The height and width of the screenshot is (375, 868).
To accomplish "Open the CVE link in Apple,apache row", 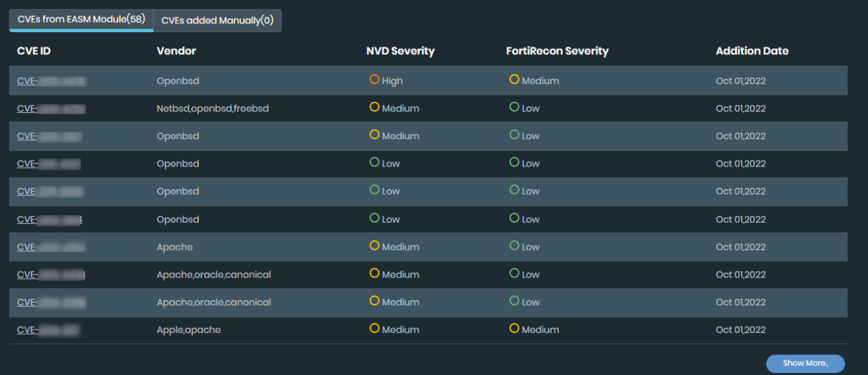I will [49, 330].
